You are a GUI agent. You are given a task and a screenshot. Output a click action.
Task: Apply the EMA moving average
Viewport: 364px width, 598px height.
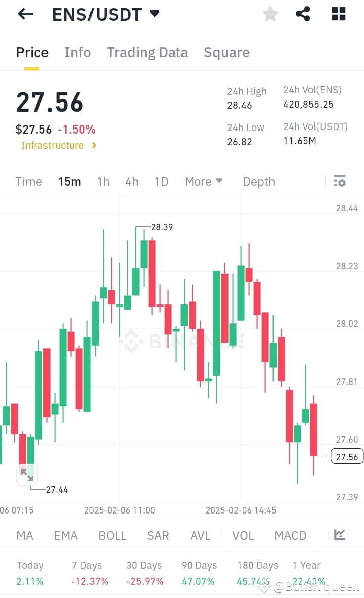[66, 535]
